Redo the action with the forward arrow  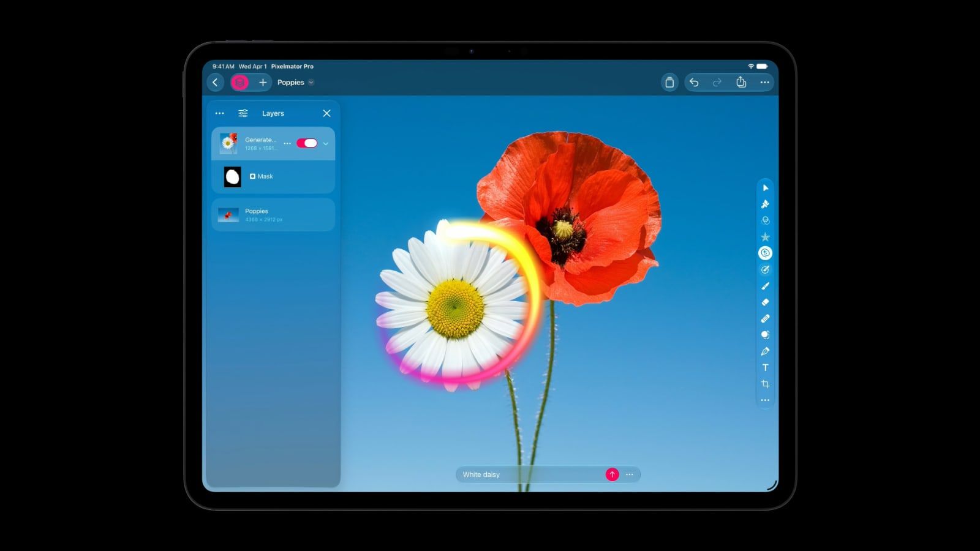(x=717, y=82)
